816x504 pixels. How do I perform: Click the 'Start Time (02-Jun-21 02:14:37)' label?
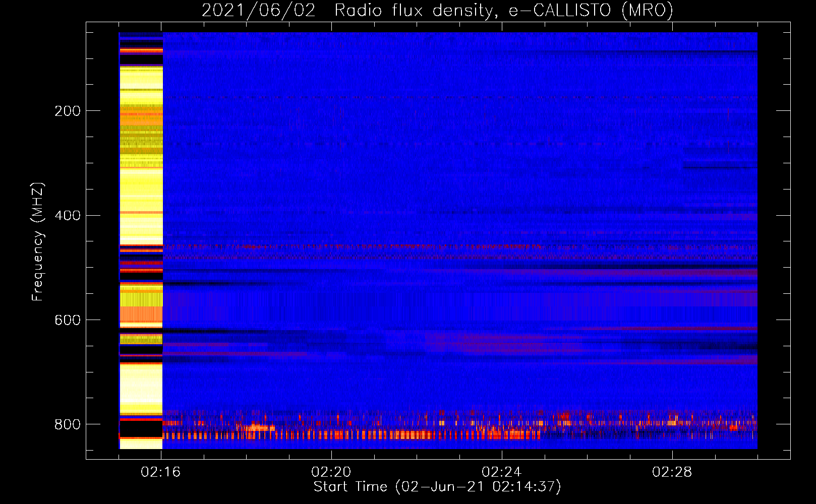pyautogui.click(x=437, y=487)
